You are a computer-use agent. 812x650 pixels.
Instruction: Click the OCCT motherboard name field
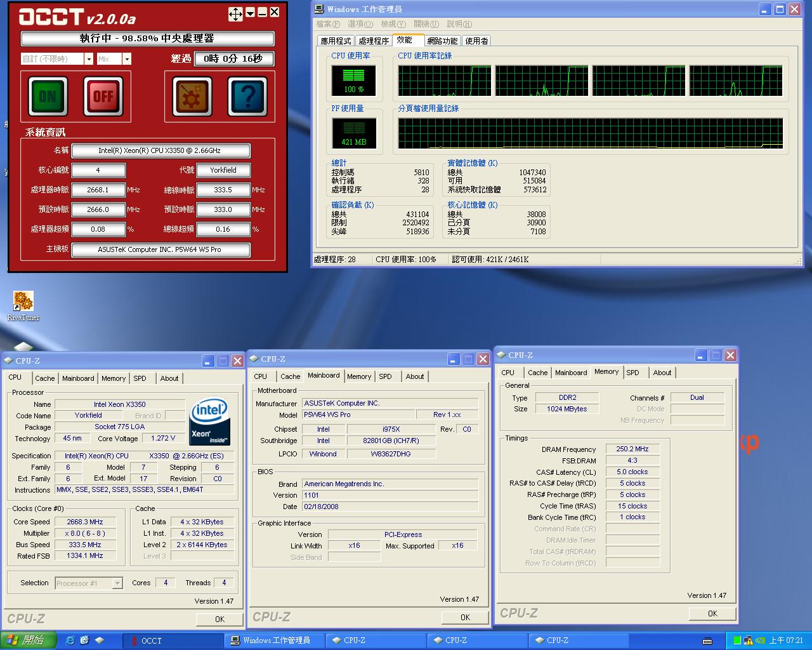(x=160, y=249)
